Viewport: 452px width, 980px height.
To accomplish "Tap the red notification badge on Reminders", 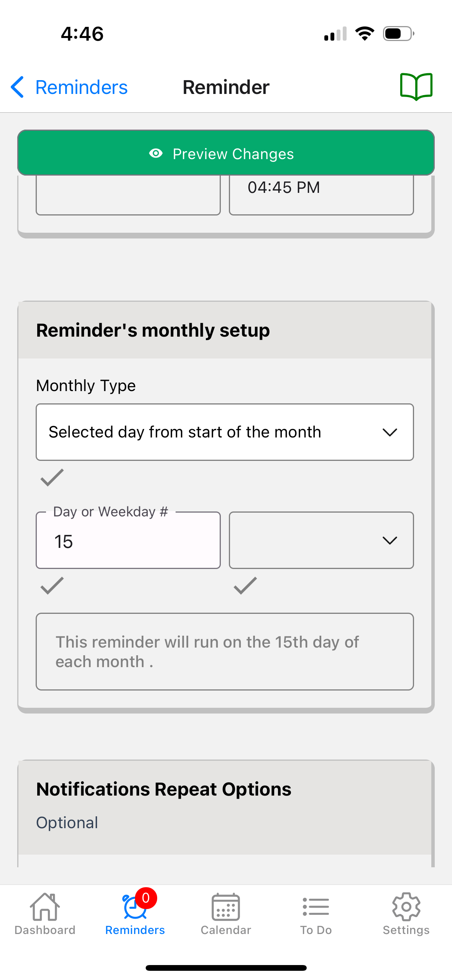I will pyautogui.click(x=146, y=898).
